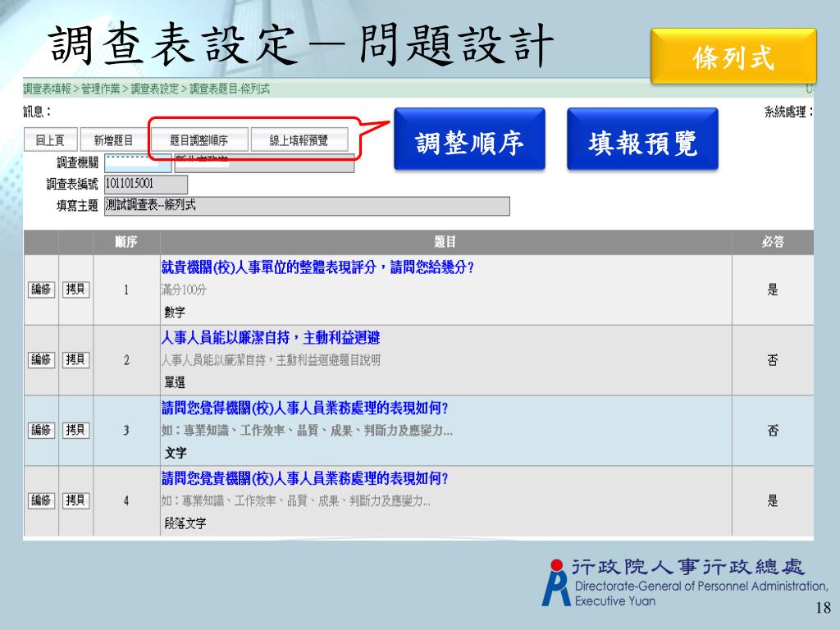Click the 必答 value 否 for question 3
Image resolution: width=840 pixels, height=630 pixels.
tap(773, 430)
